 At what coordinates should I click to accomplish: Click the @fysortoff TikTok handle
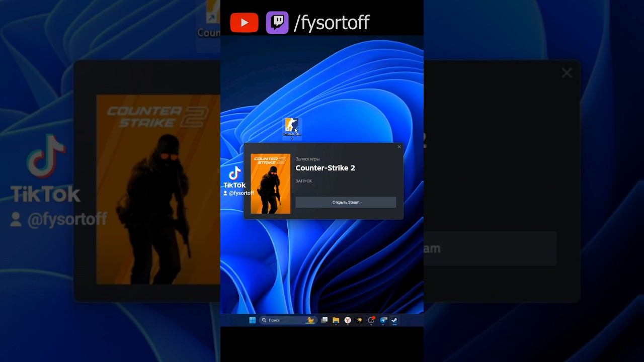pyautogui.click(x=241, y=193)
